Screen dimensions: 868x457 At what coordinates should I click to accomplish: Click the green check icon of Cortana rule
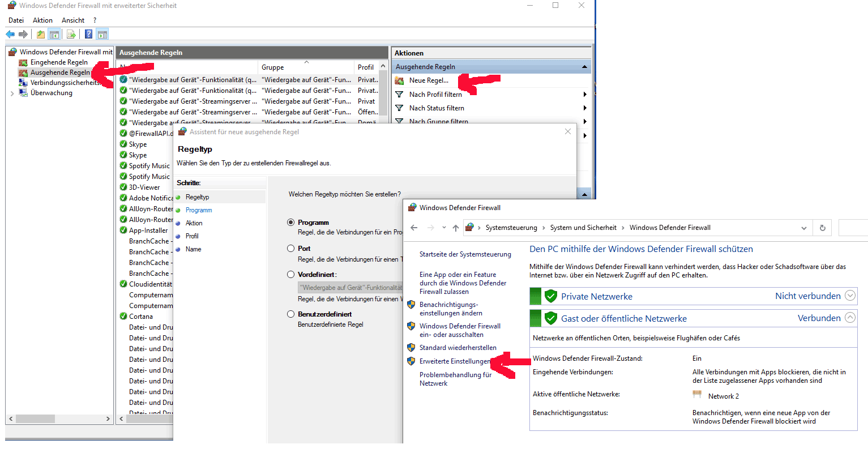(123, 317)
